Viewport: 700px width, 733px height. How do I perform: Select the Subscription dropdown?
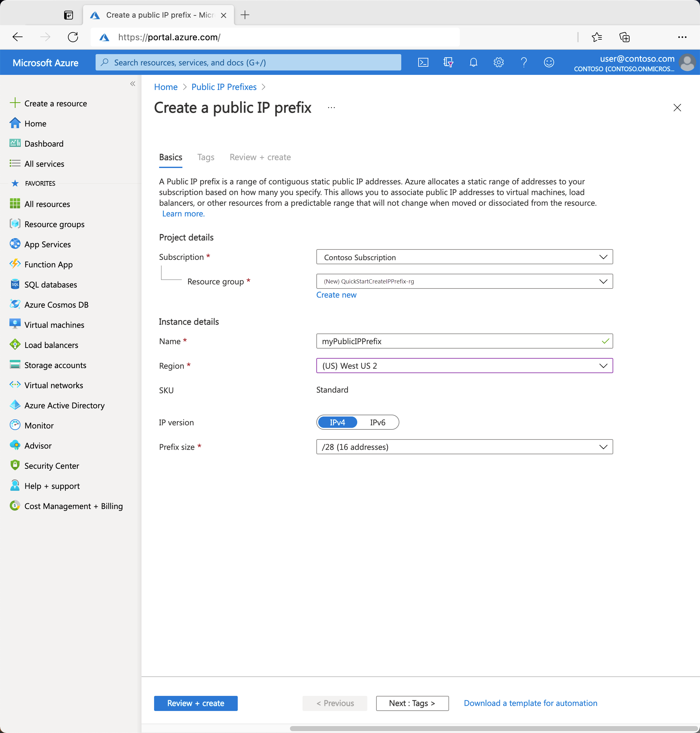coord(464,257)
